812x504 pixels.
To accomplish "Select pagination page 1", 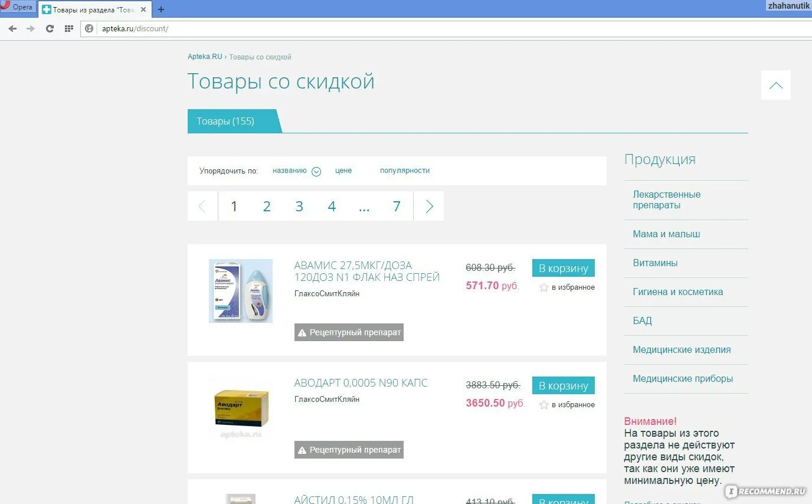I will [234, 206].
